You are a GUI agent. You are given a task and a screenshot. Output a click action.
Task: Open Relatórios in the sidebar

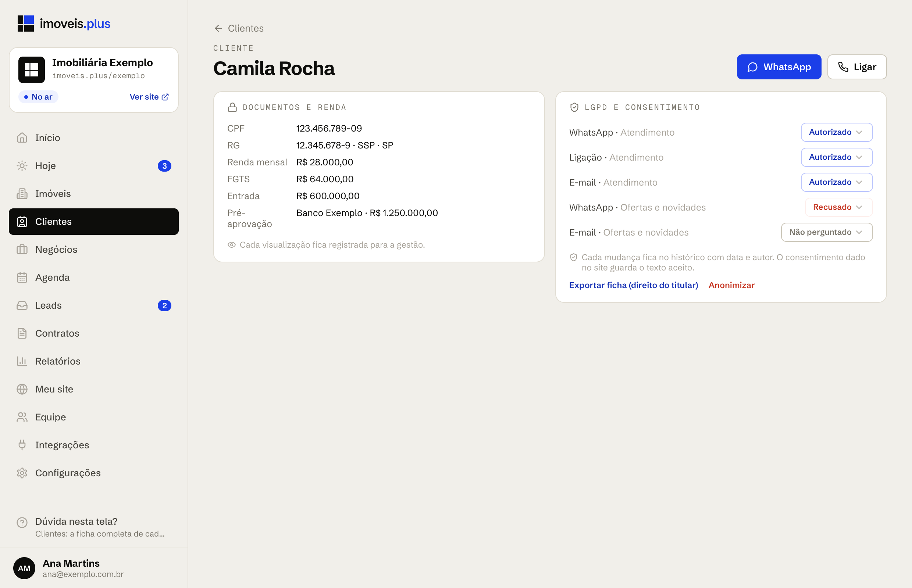[94, 361]
